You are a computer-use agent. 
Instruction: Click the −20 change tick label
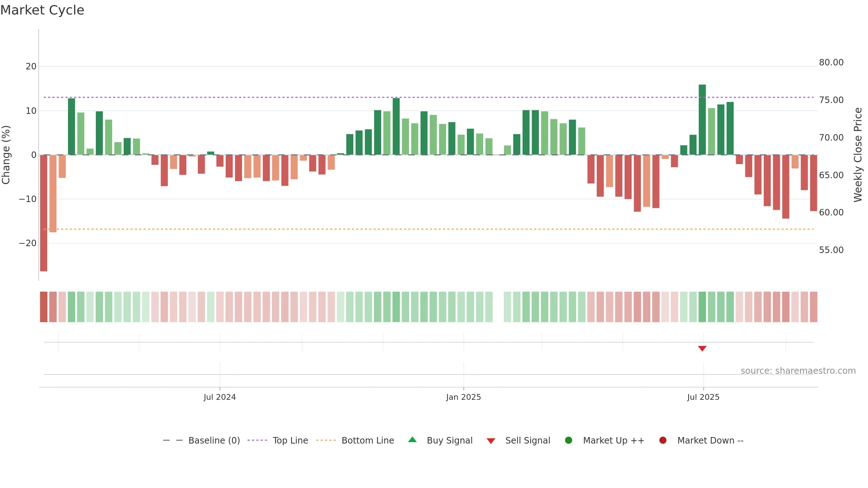tap(28, 243)
